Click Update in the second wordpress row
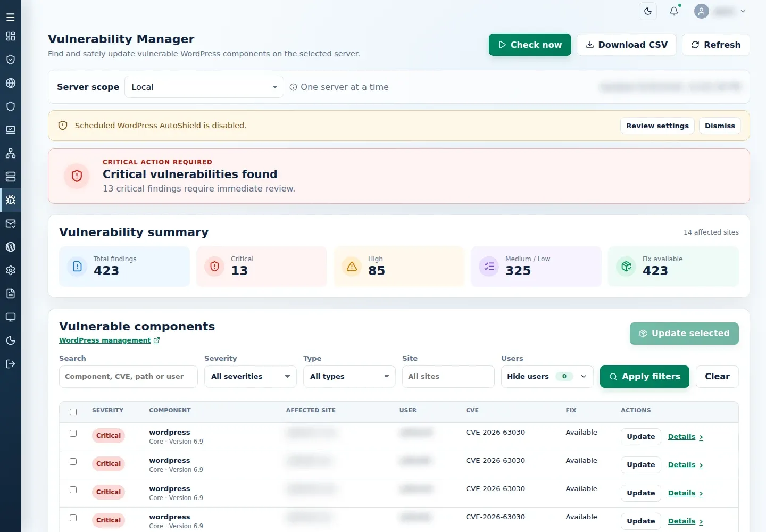This screenshot has height=532, width=766. pos(641,465)
